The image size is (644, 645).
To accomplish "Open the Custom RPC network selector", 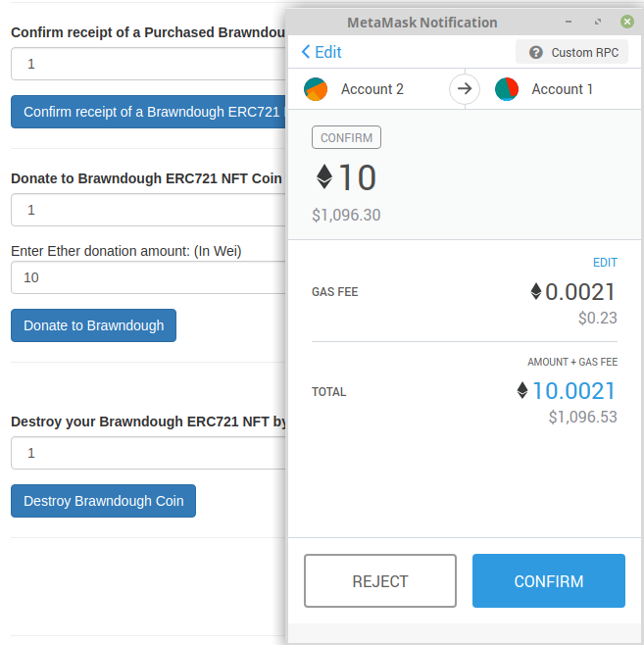I will 571,52.
